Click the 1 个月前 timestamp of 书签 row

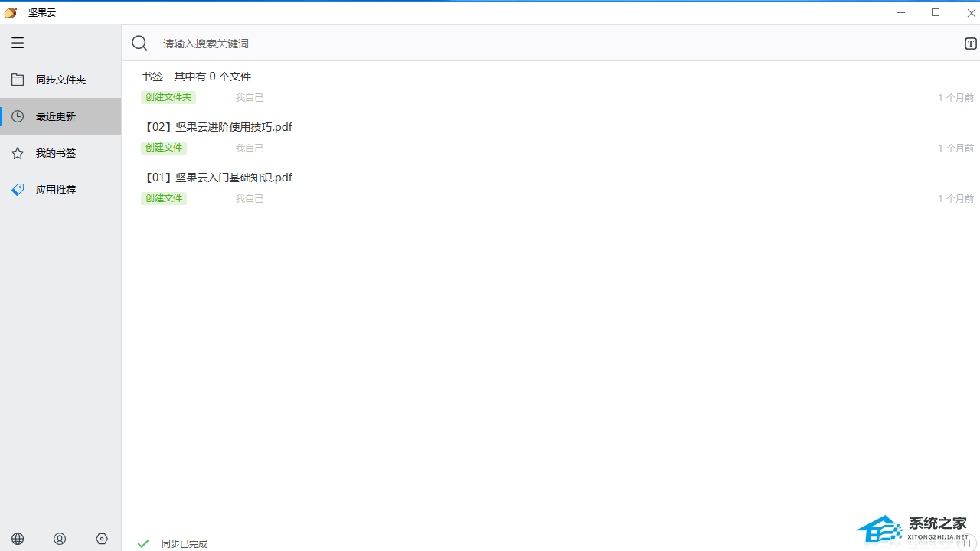click(x=955, y=98)
